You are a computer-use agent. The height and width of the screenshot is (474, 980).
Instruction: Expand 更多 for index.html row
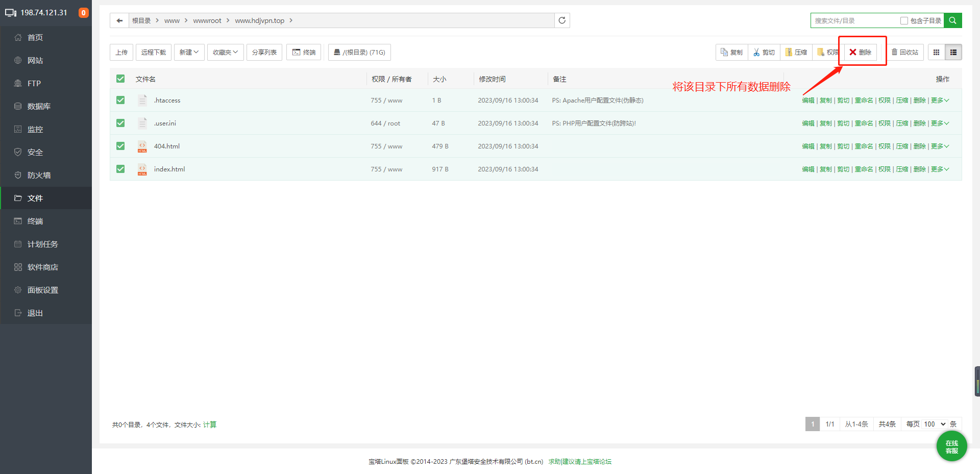[x=940, y=169]
